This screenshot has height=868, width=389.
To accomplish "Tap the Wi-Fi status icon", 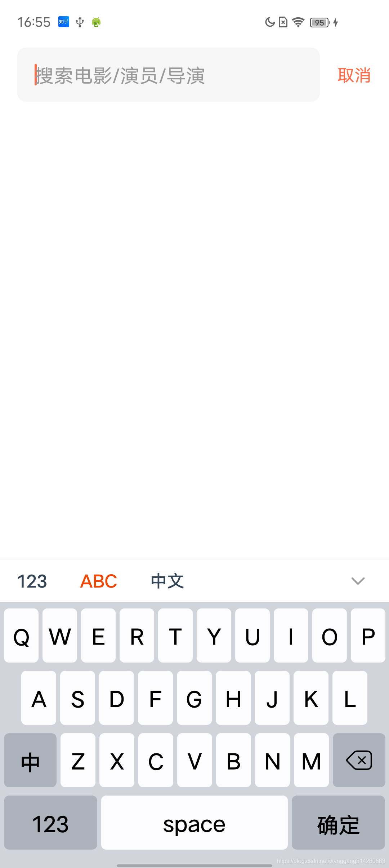I will tap(298, 22).
